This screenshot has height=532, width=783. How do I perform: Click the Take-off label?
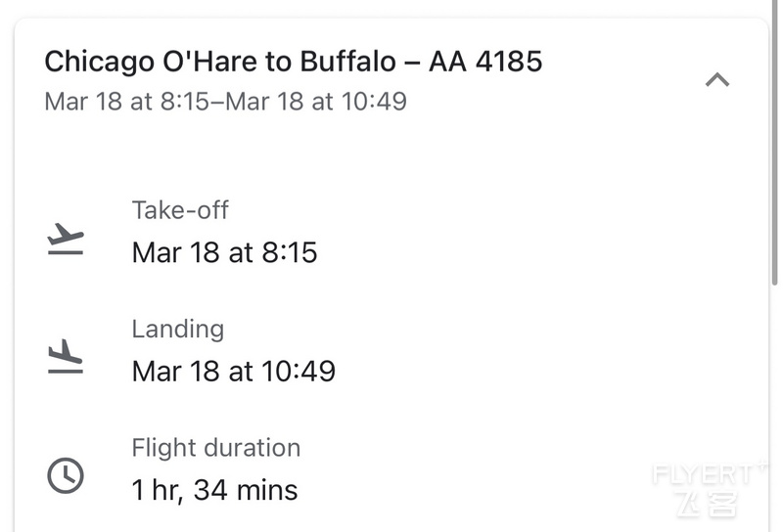(180, 210)
